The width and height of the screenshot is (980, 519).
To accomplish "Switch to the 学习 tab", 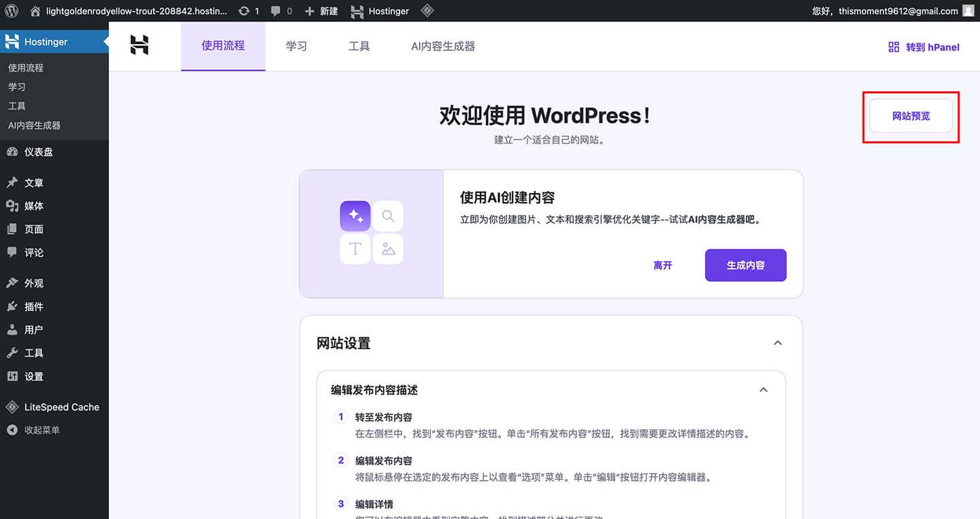I will 296,46.
